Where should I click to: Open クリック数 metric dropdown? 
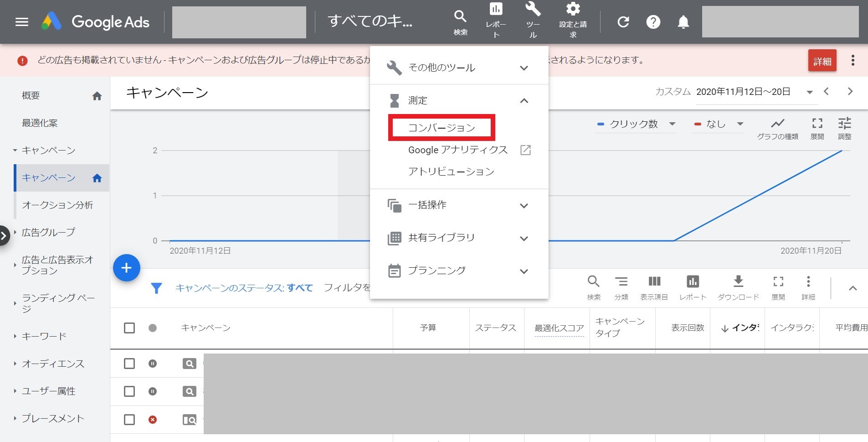[x=636, y=124]
